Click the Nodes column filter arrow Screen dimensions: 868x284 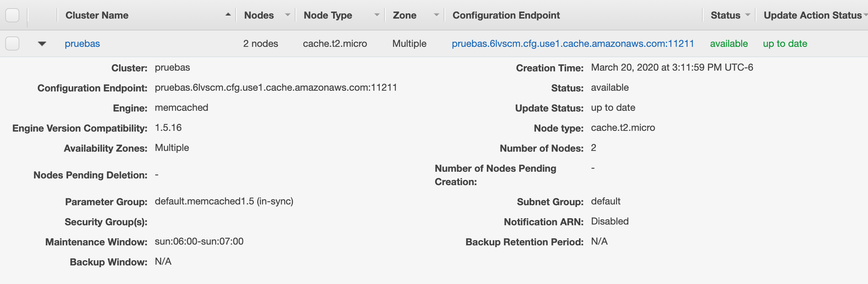click(x=287, y=15)
